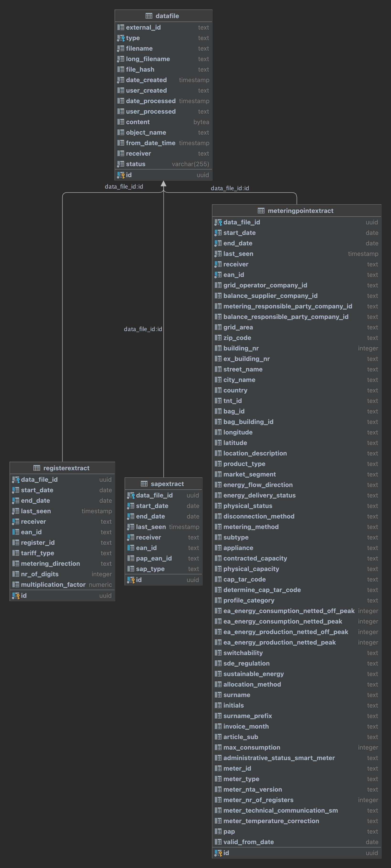Viewport: 391px width, 868px height.
Task: Click the table icon beside registerextract title
Action: [x=37, y=468]
